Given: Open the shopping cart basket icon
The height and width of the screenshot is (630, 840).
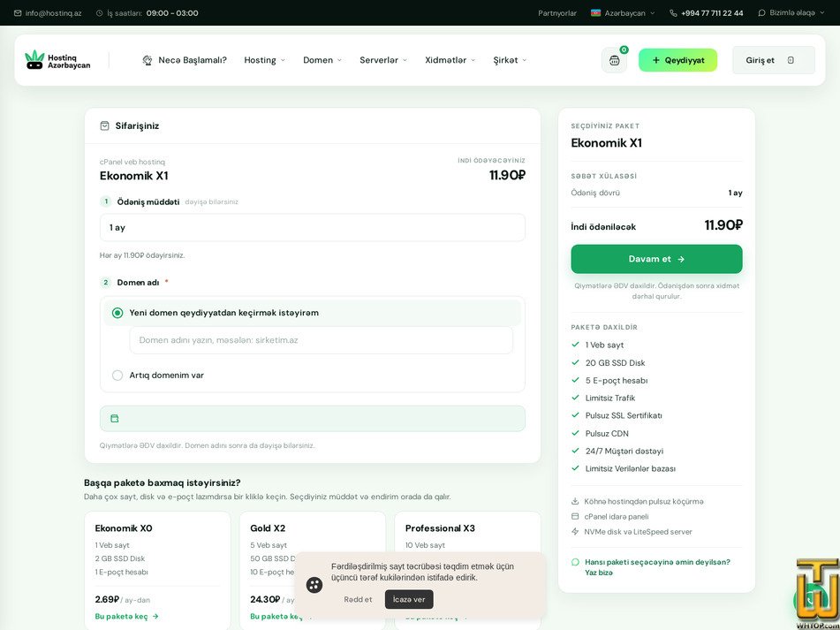Looking at the screenshot, I should [614, 61].
